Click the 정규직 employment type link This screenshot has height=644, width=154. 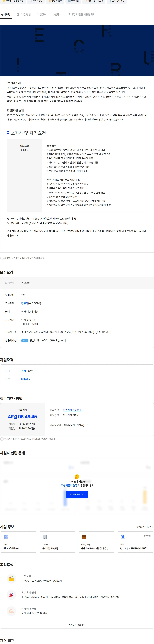click(25, 303)
